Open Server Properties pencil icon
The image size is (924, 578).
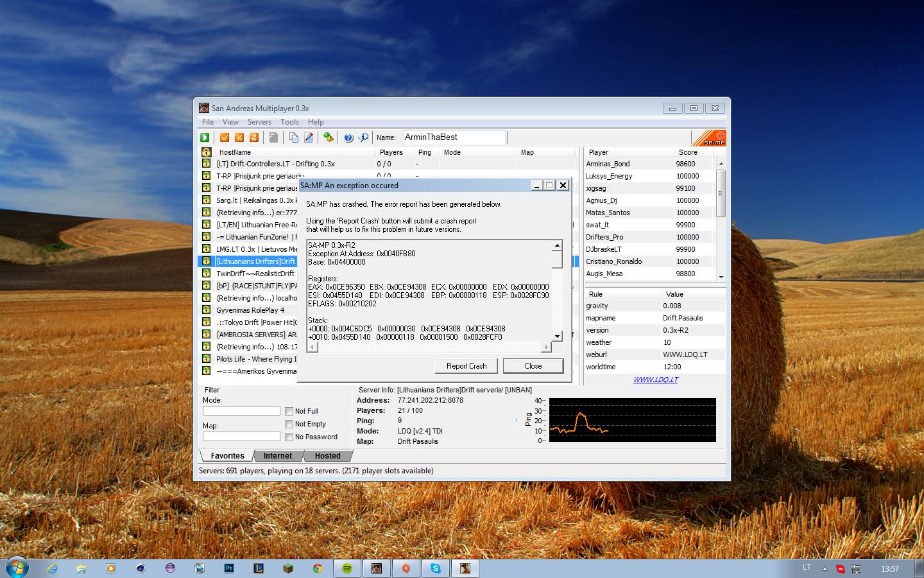(309, 137)
